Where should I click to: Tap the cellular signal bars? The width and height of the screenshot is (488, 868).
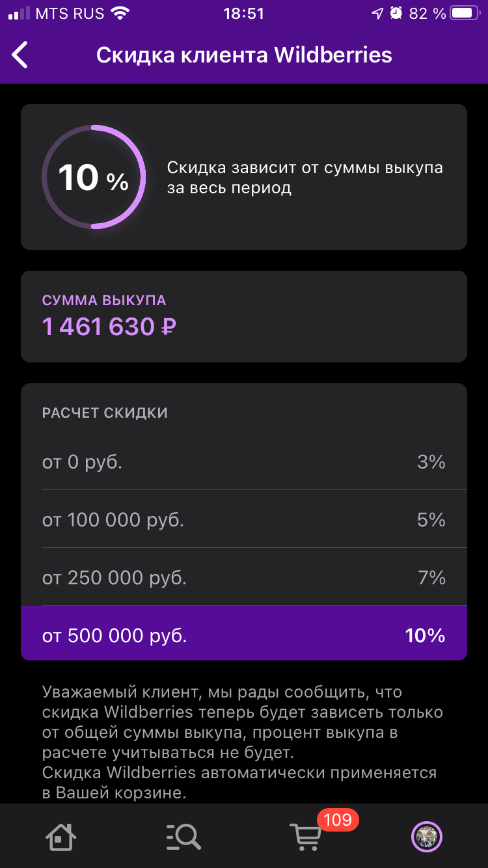coord(18,13)
